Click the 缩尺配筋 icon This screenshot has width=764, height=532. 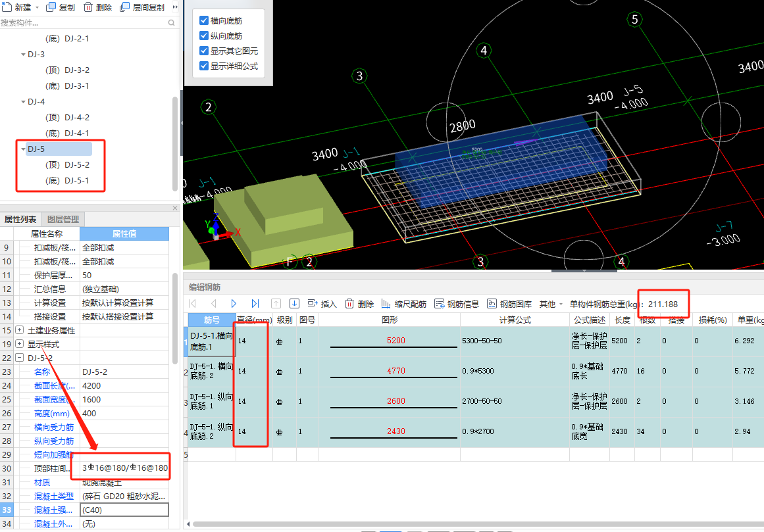[x=386, y=304]
